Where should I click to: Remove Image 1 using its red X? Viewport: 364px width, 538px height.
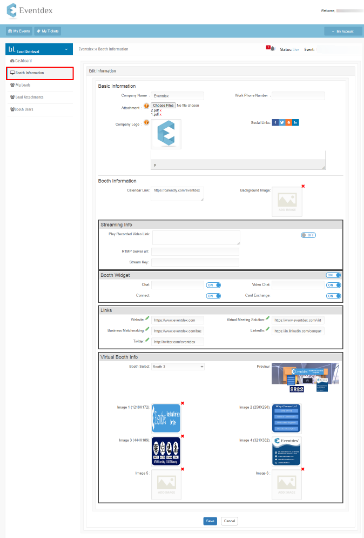point(183,403)
